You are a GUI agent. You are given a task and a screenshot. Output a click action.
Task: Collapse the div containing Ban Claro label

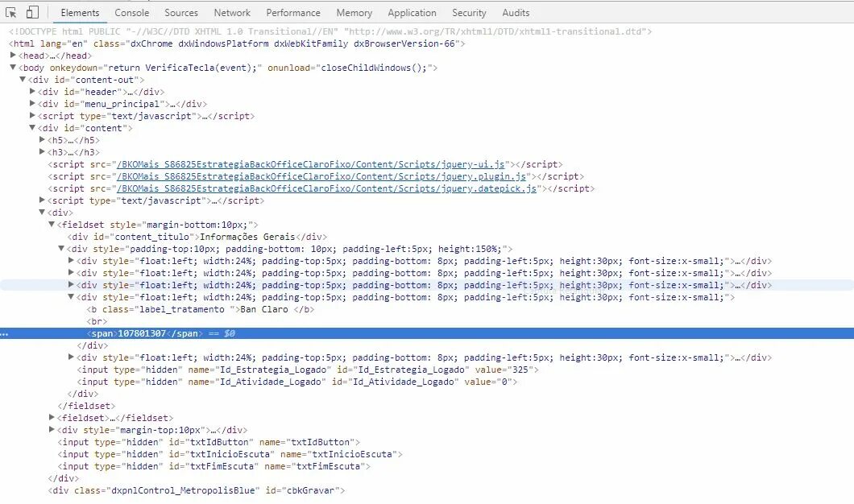71,296
